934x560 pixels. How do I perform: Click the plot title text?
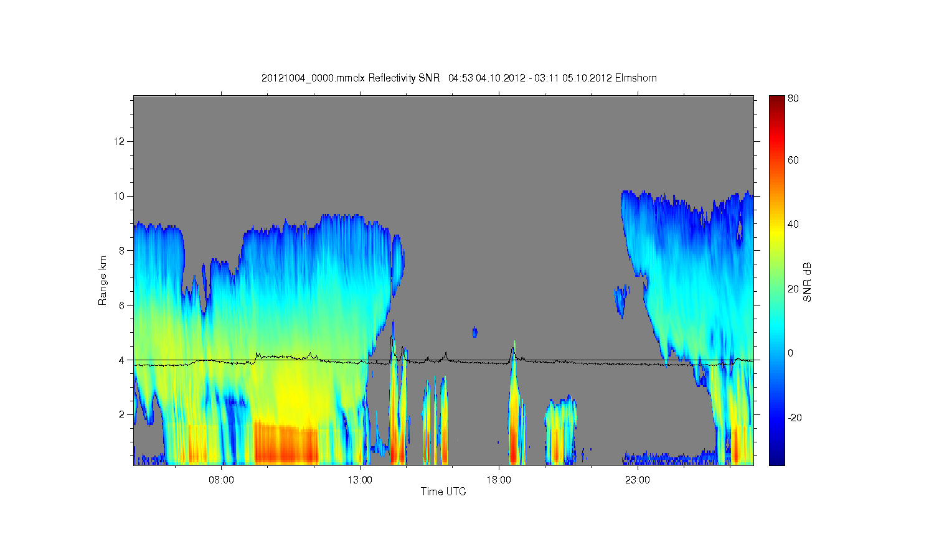pos(459,78)
